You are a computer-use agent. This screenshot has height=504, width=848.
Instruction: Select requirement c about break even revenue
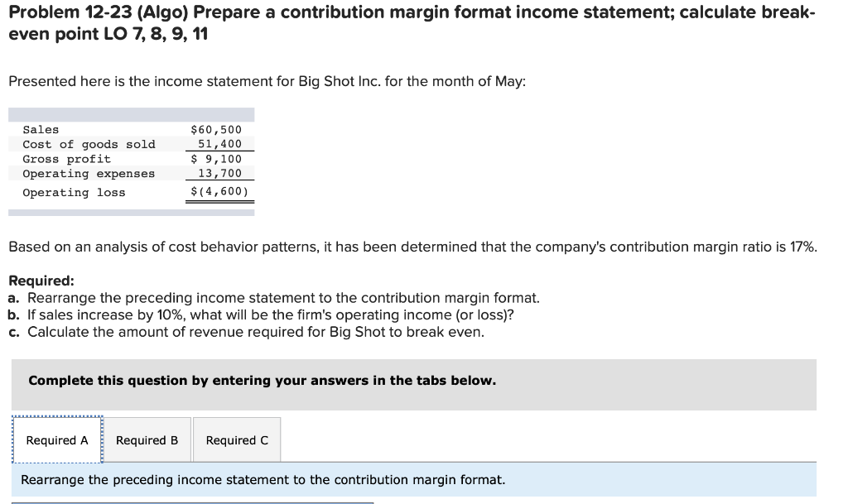click(x=258, y=332)
